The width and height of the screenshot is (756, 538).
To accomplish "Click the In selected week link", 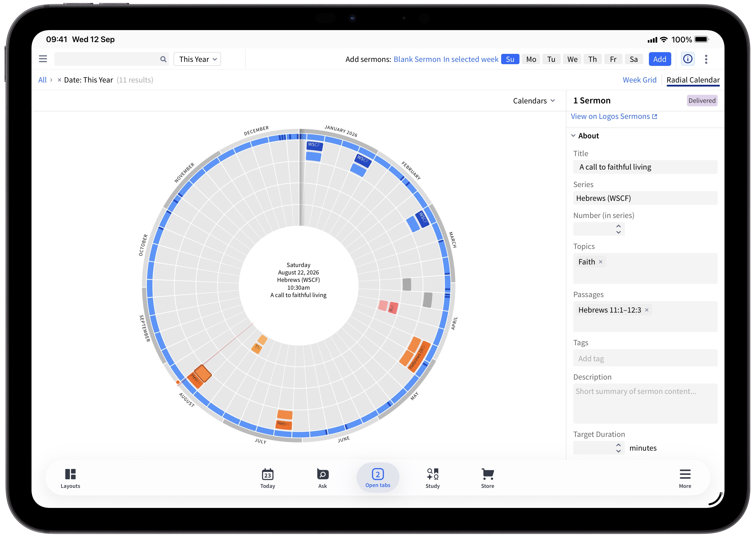I will [x=470, y=59].
